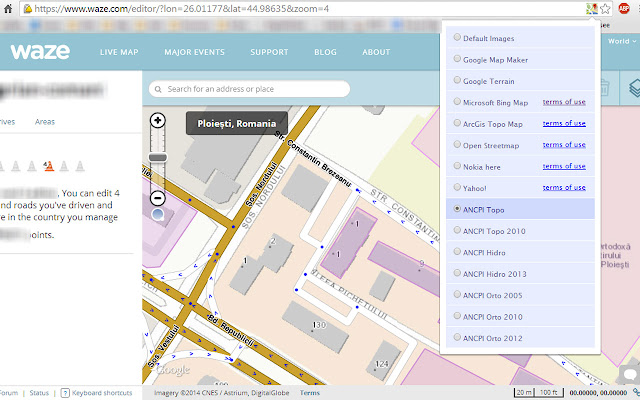Viewport: 640px width, 400px height.
Task: Zoom out with the minus button
Action: pyautogui.click(x=158, y=198)
